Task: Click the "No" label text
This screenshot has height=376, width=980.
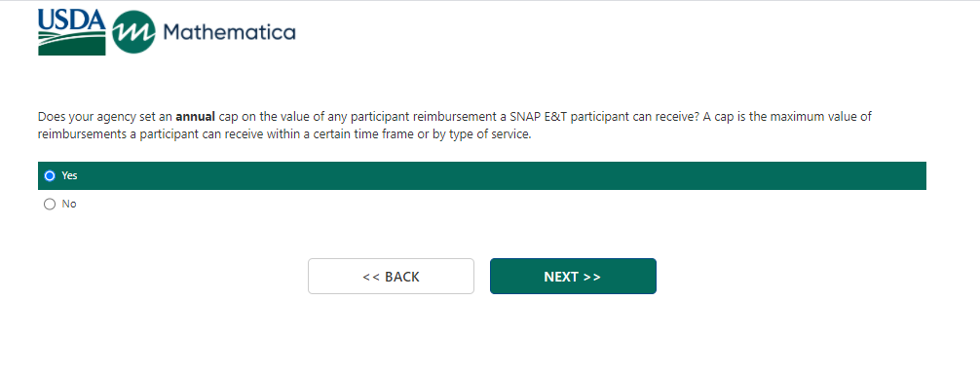Action: 69,205
